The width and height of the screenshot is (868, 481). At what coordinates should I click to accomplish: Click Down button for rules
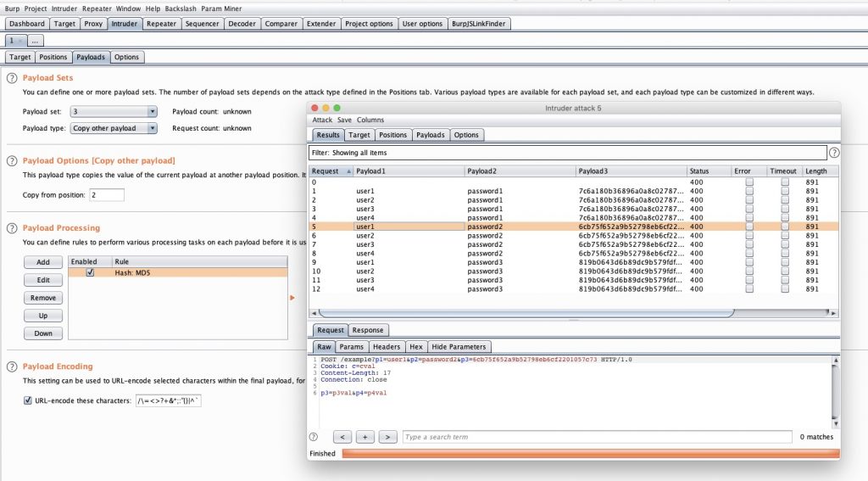(43, 333)
